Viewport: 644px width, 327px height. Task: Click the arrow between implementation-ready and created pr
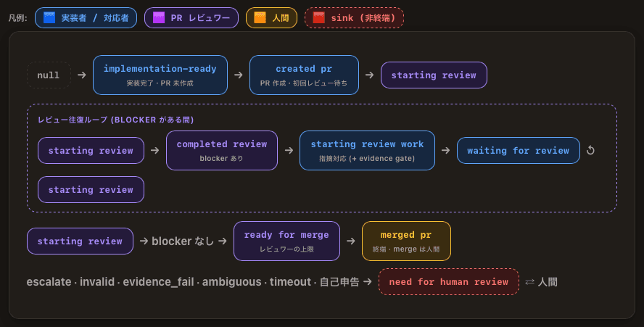(238, 75)
